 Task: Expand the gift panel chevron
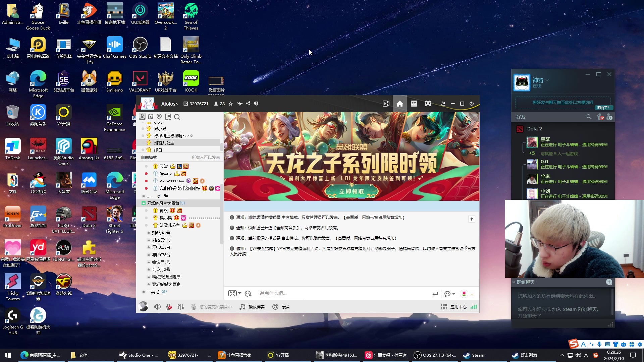(x=472, y=295)
